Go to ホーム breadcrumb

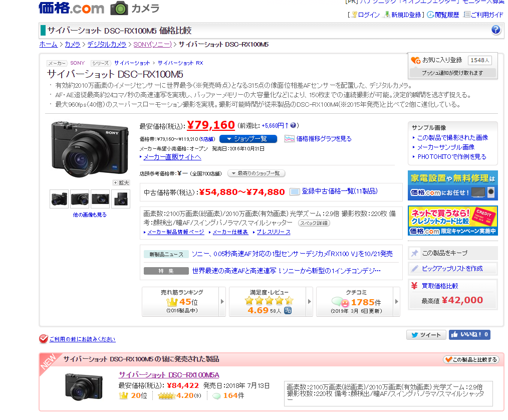pyautogui.click(x=48, y=45)
